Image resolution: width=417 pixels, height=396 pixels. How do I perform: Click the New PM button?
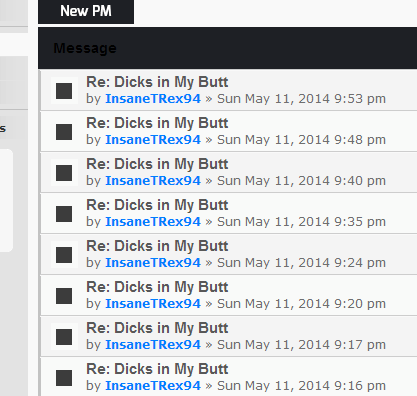[86, 11]
